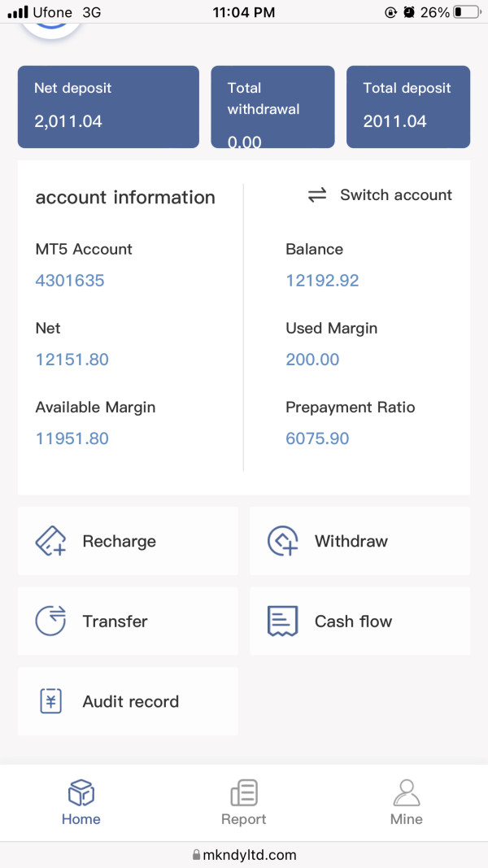This screenshot has height=868, width=488.
Task: Tap the Balance value 12192.92
Action: point(322,281)
